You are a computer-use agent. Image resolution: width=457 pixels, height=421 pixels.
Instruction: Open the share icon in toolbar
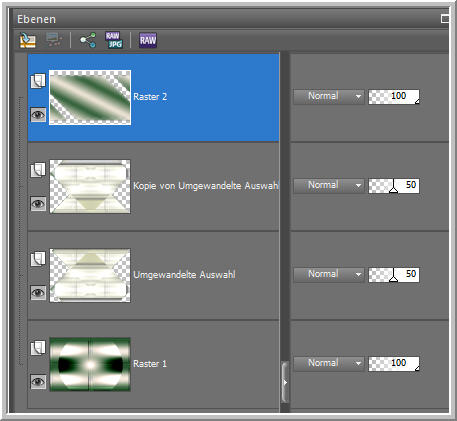point(88,40)
